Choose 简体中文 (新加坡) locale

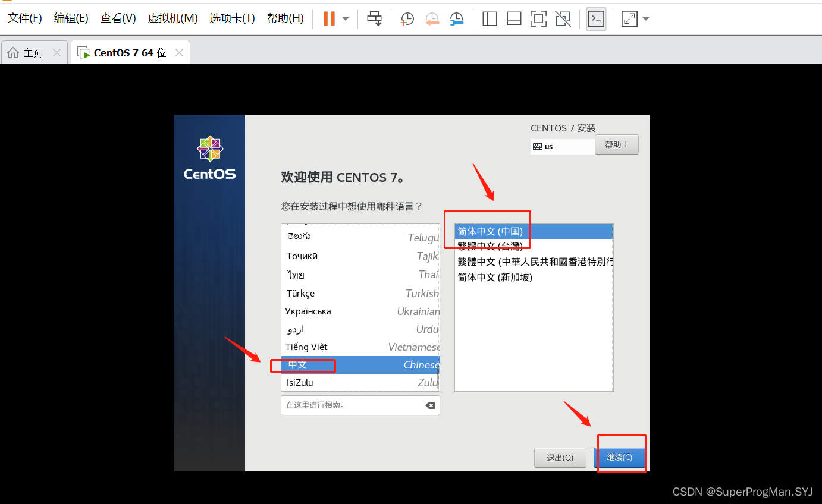[534, 277]
